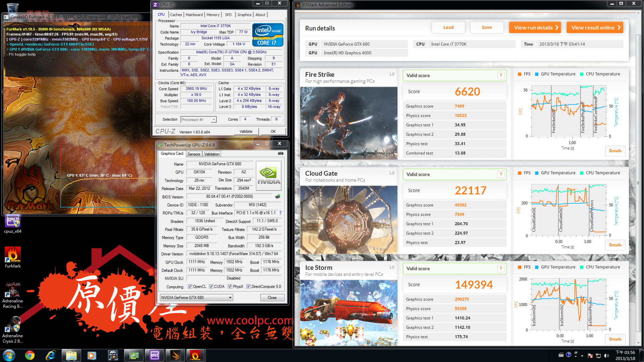Click the NVIDIA logo in GPU-Z
The height and width of the screenshot is (362, 644).
[269, 176]
